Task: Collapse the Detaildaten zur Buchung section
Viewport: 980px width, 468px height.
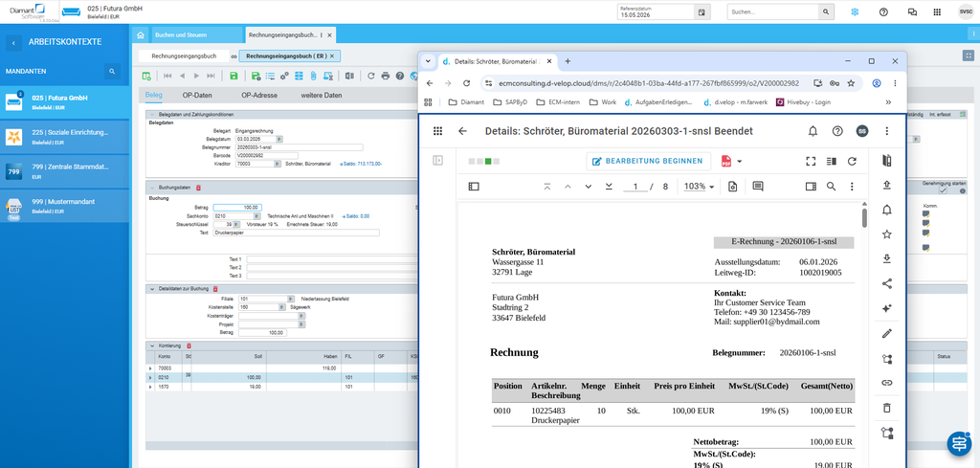Action: coord(152,289)
